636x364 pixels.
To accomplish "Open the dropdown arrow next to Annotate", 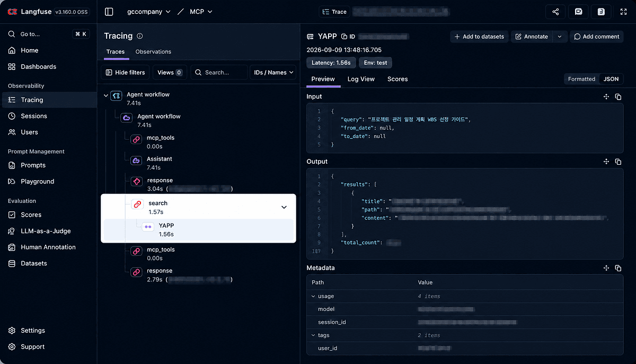I will coord(560,37).
